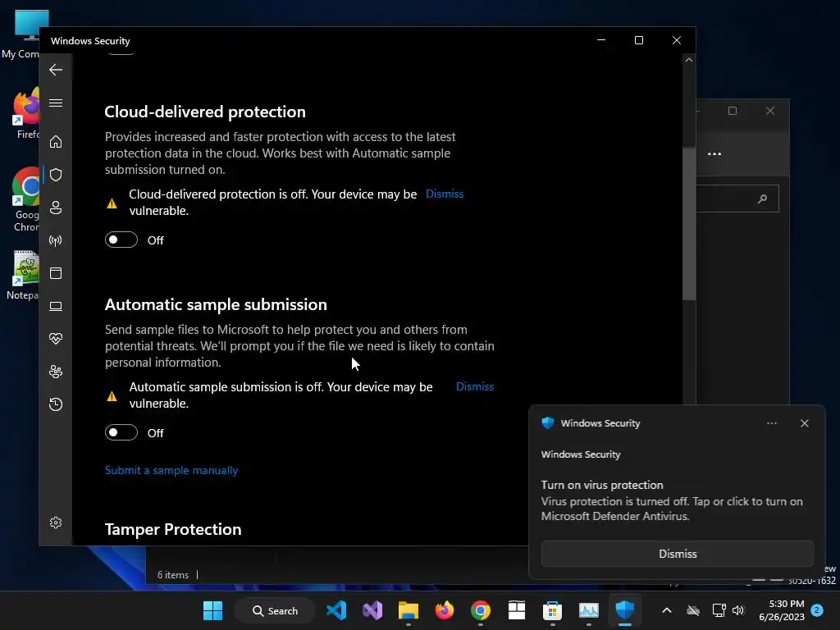Show hidden icons tray chevron
The height and width of the screenshot is (630, 840).
666,610
